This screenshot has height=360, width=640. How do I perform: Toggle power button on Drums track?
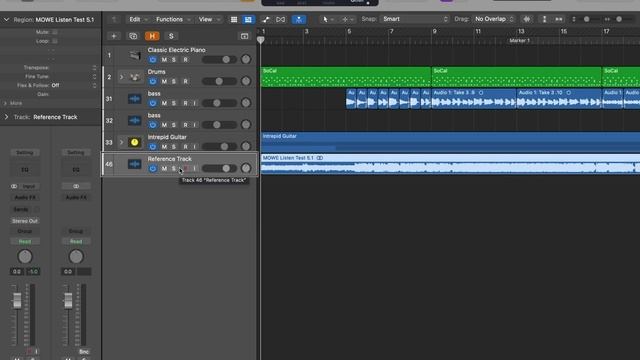[x=153, y=81]
